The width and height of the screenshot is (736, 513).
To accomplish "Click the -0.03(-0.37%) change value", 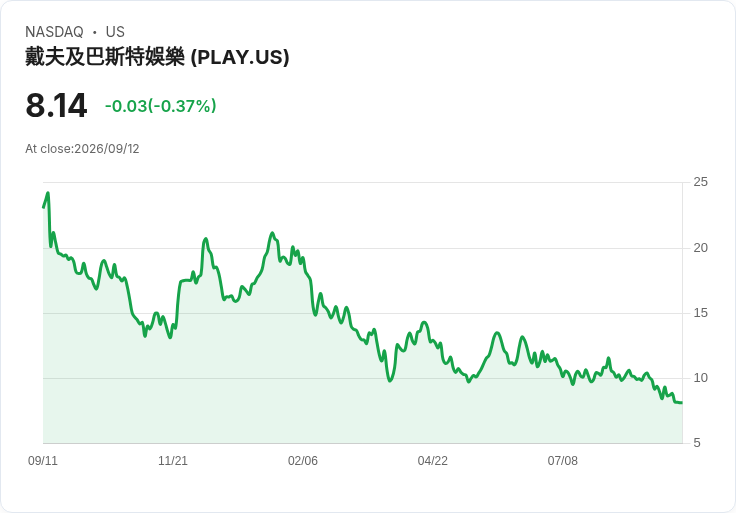I will coord(161,106).
